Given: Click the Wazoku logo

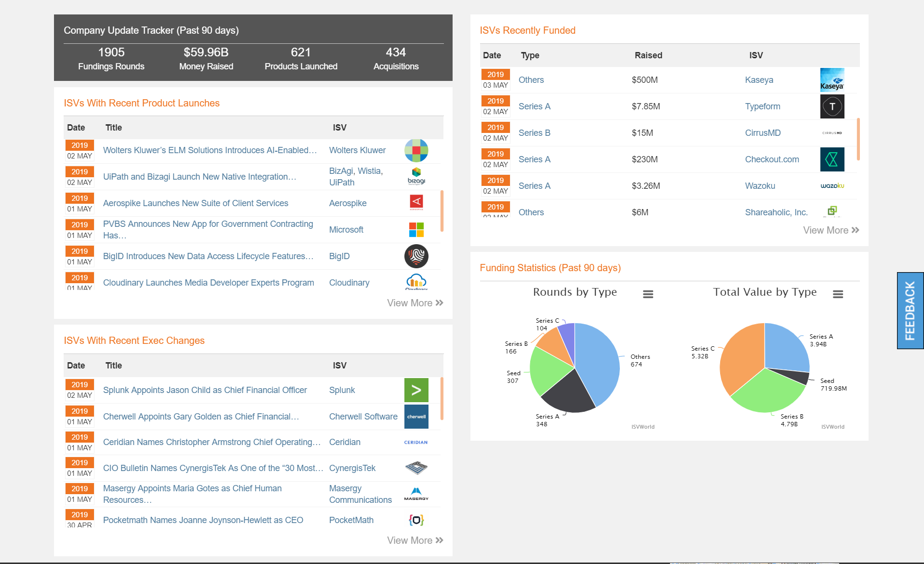Looking at the screenshot, I should click(832, 185).
